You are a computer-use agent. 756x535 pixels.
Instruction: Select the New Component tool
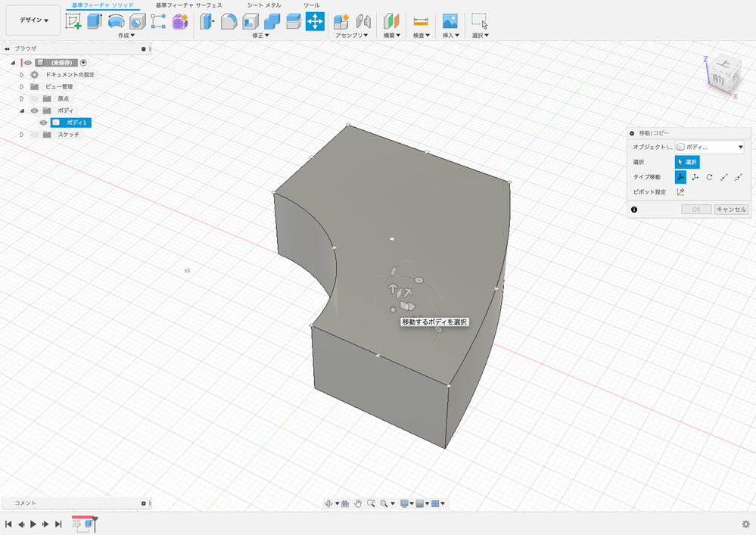tap(341, 21)
